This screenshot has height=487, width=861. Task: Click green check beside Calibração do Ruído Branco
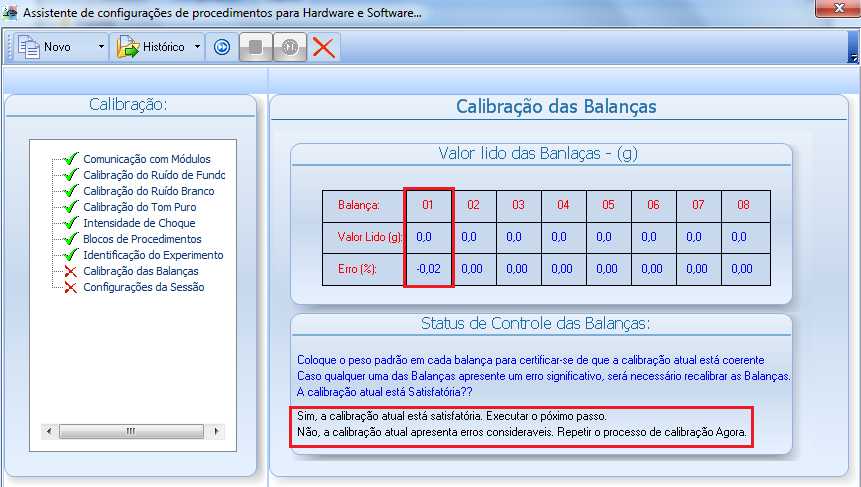pyautogui.click(x=71, y=190)
